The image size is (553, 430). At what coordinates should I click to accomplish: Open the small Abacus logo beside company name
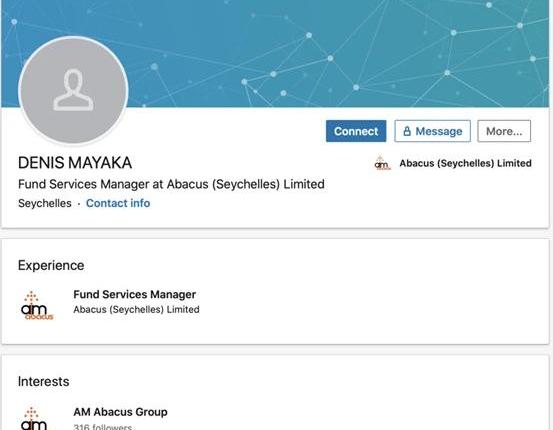click(x=382, y=163)
